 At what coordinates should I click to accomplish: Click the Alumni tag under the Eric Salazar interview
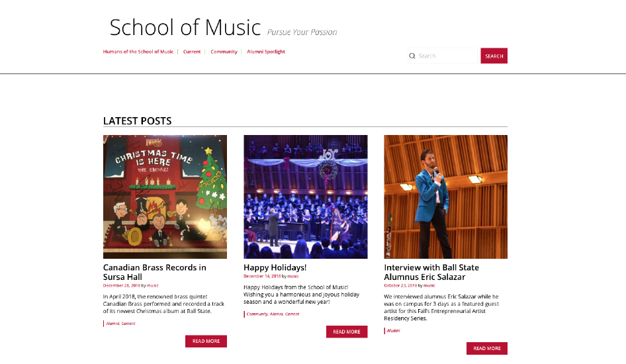point(393,330)
